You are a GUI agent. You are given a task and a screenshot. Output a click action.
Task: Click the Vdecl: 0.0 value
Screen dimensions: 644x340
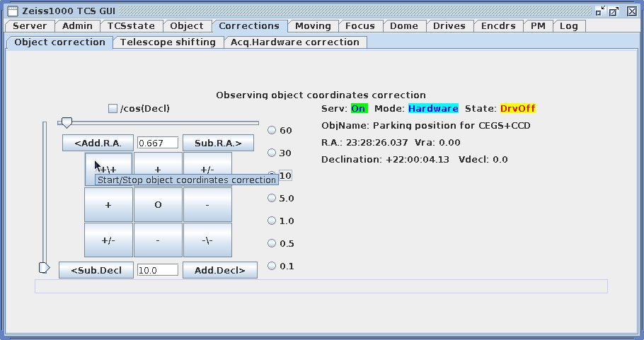483,160
